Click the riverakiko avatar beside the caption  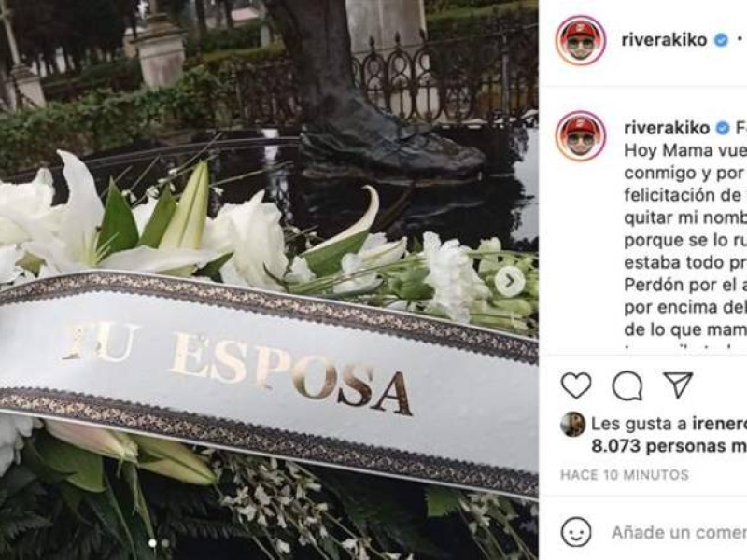[x=580, y=135]
